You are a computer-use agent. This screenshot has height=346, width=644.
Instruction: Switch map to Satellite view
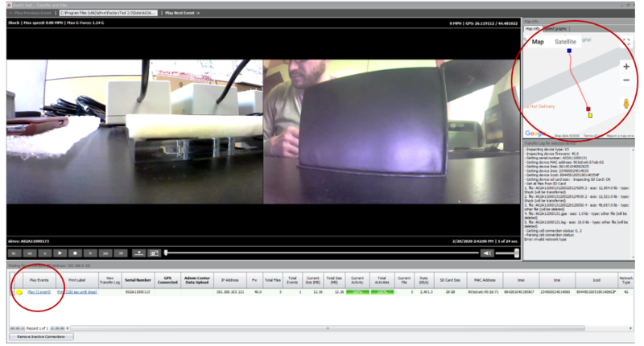[x=565, y=42]
